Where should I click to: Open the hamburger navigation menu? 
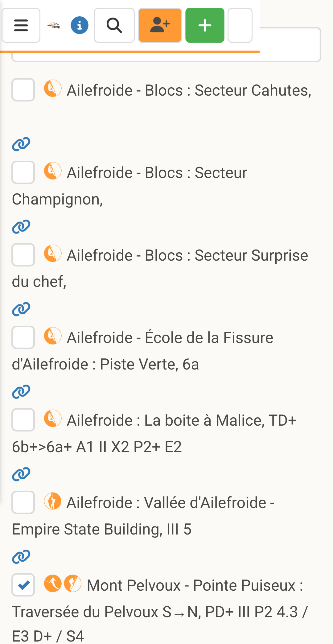(x=21, y=25)
